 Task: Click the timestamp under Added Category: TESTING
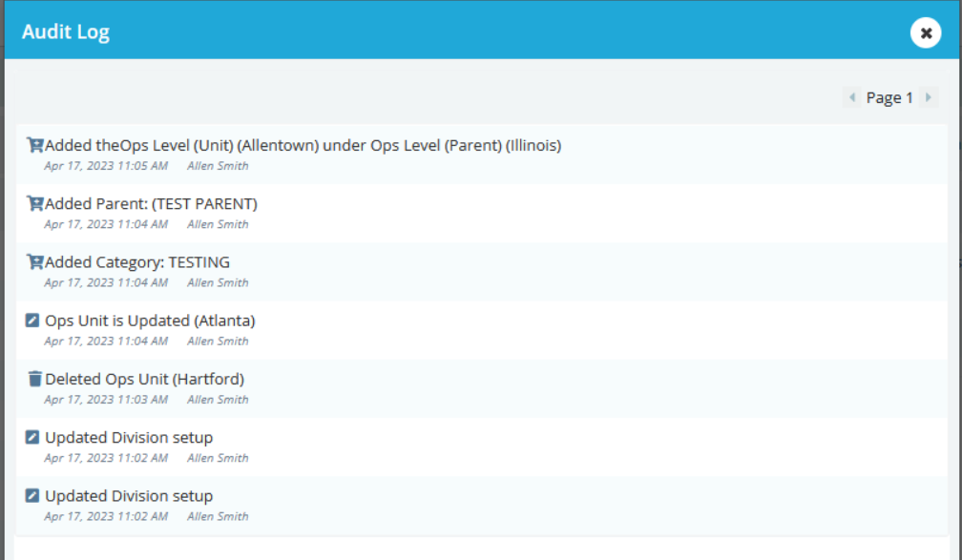pyautogui.click(x=106, y=282)
